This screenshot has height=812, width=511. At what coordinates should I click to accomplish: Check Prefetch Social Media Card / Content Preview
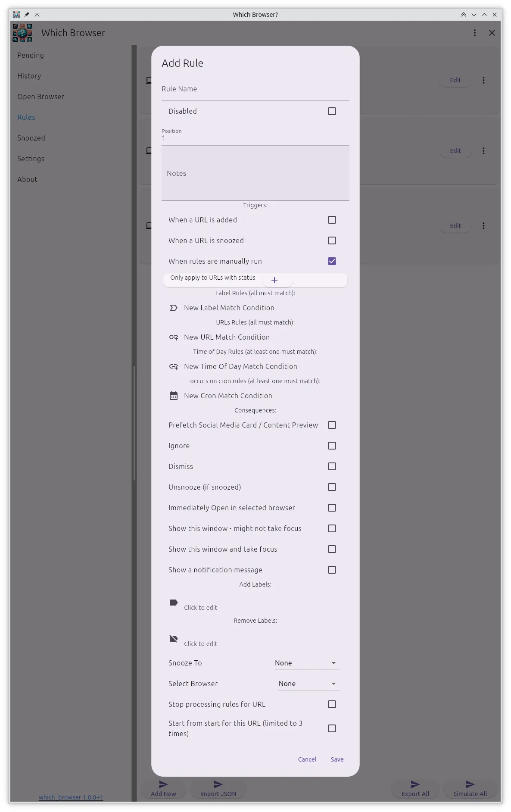coord(332,425)
